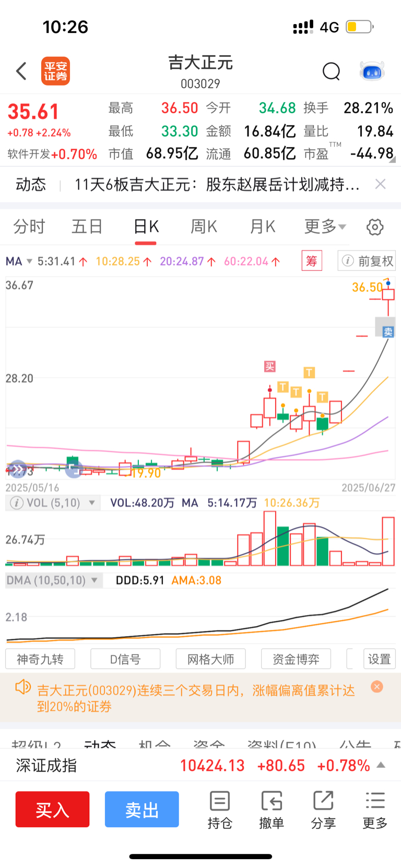Select the D信号 indicator button
The image size is (401, 868).
[x=125, y=659]
